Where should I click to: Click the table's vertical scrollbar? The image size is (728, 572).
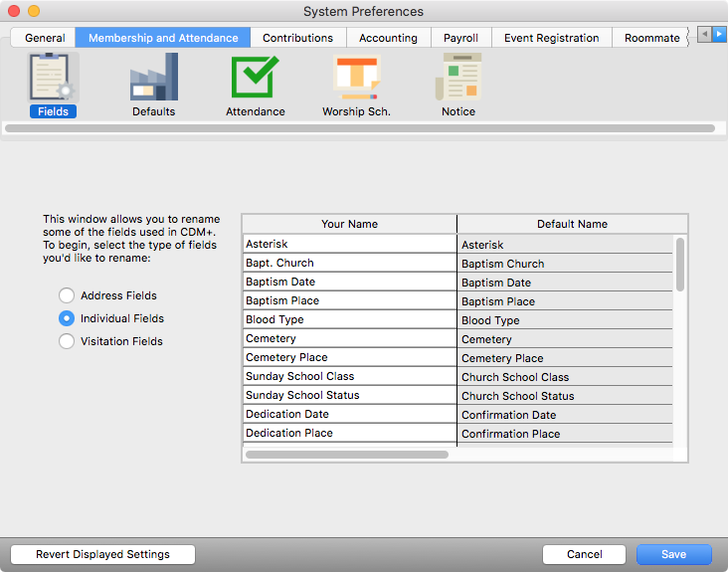pos(680,264)
